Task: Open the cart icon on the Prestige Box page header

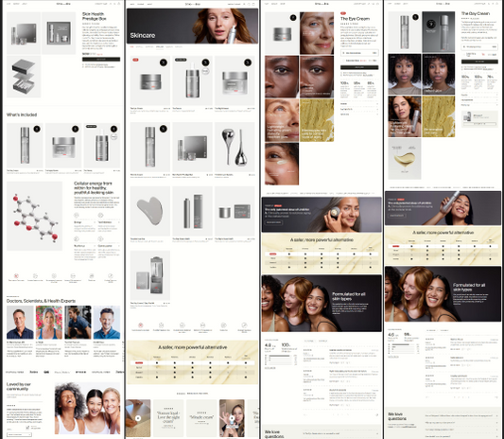Action: (119, 4)
